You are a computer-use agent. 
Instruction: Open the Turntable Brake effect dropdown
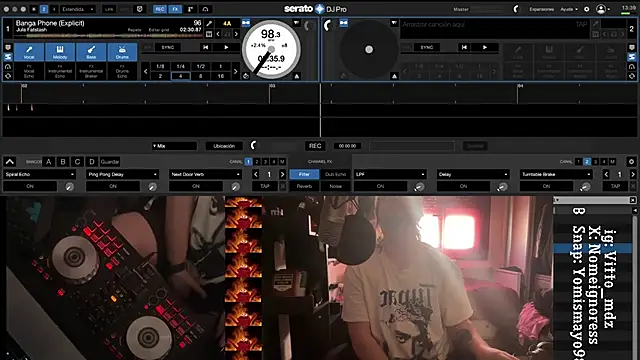556,174
